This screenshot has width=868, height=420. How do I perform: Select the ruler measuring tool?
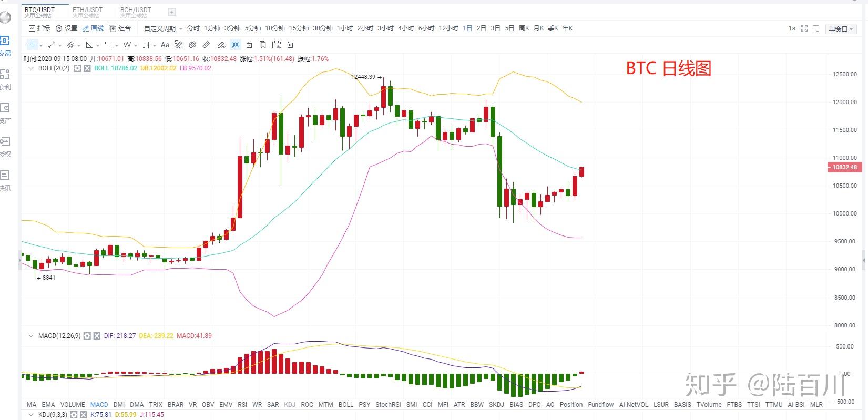click(206, 45)
